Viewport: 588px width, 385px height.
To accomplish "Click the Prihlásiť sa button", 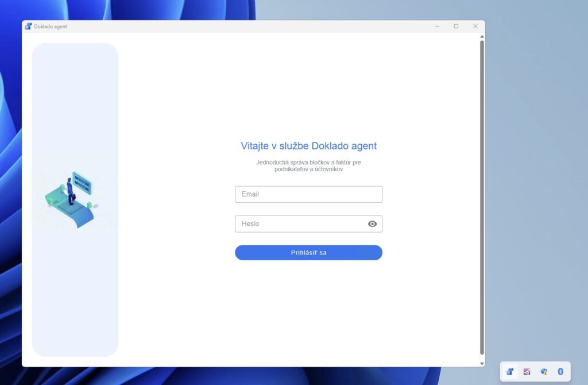I will pyautogui.click(x=308, y=252).
